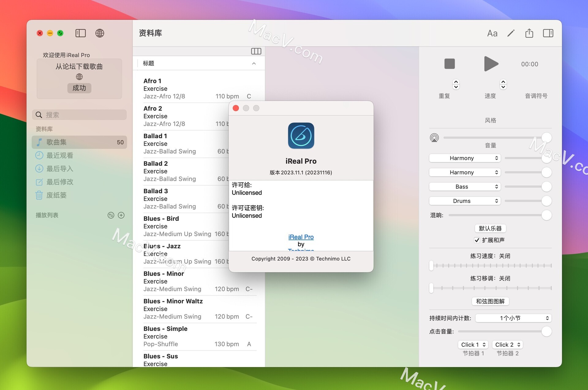This screenshot has width=588, height=390.
Task: Select the sort playlists icon
Action: pyautogui.click(x=111, y=215)
